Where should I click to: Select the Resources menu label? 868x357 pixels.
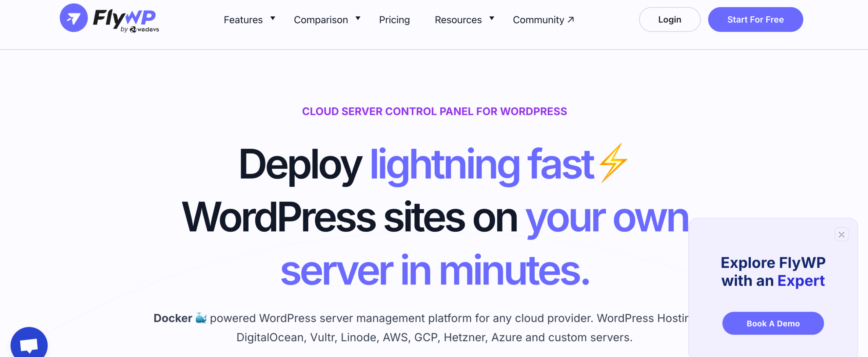pos(458,20)
